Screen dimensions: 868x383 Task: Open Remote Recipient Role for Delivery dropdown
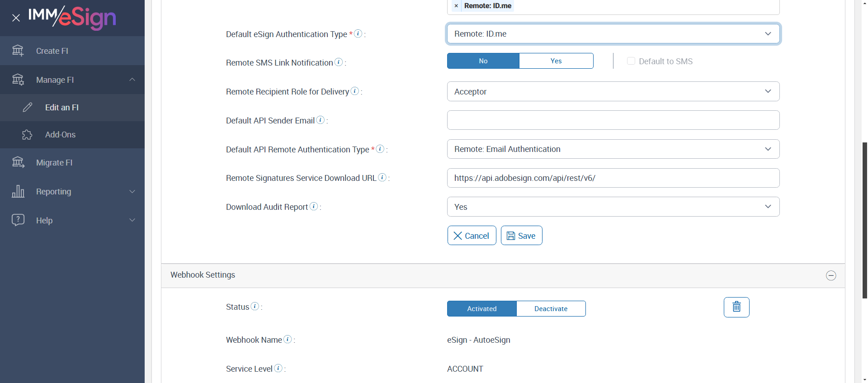click(x=613, y=91)
